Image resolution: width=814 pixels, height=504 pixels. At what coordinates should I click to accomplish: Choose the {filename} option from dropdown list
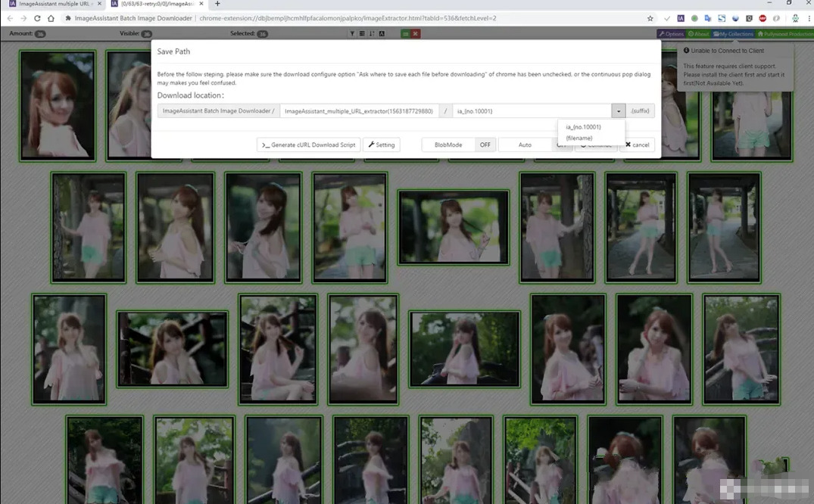click(x=579, y=138)
